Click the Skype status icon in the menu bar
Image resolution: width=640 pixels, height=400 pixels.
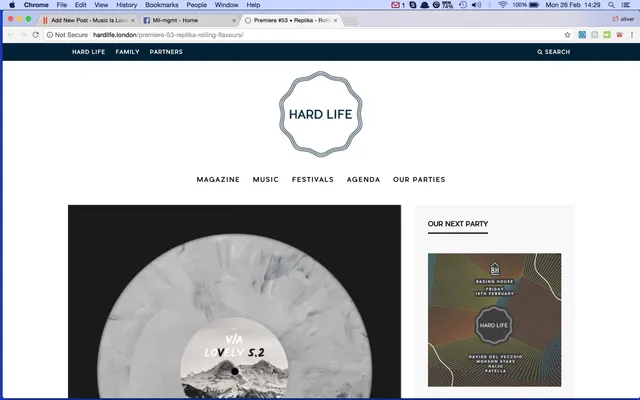click(413, 5)
